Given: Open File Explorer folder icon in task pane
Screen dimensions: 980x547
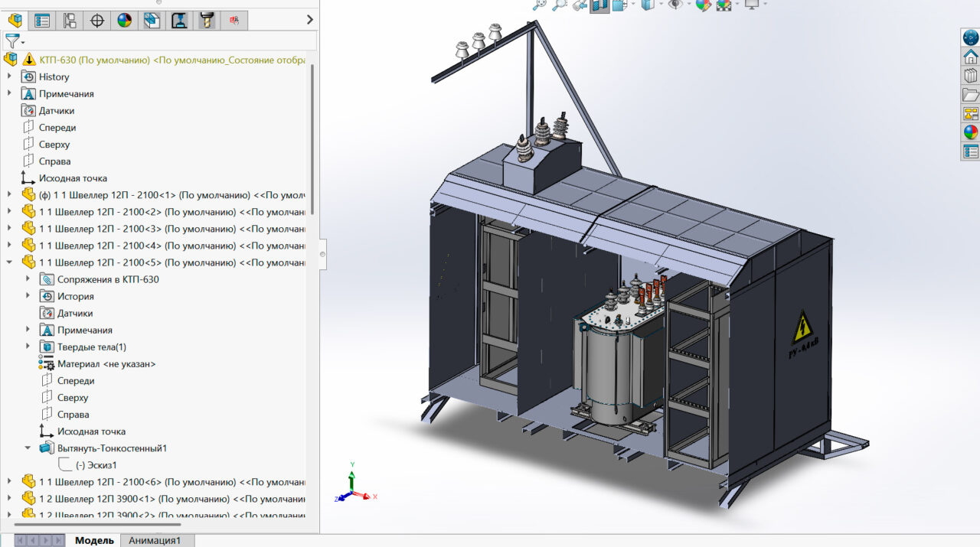Looking at the screenshot, I should [971, 95].
